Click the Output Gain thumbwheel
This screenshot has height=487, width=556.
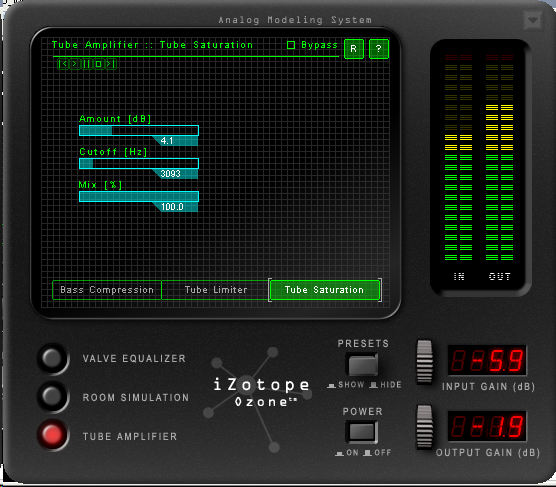(424, 427)
